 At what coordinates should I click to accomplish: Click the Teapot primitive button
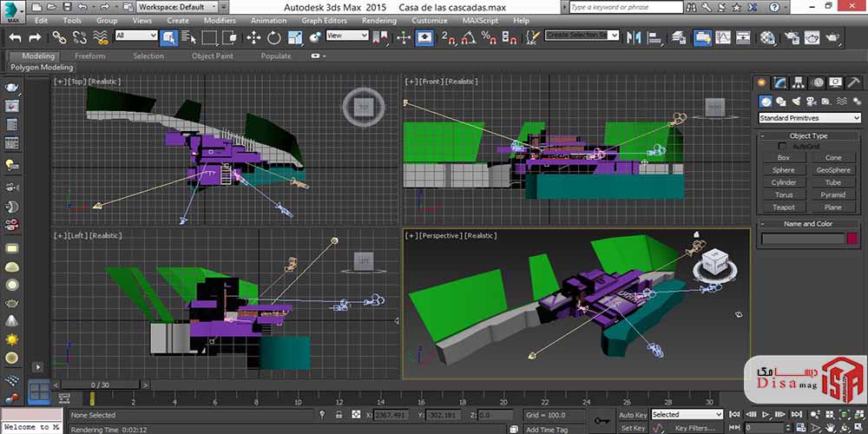[x=784, y=207]
